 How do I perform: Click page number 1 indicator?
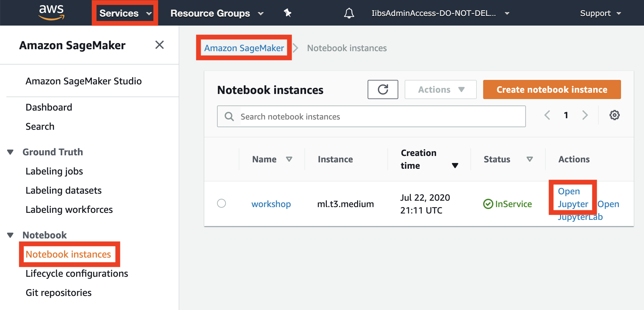coord(566,115)
